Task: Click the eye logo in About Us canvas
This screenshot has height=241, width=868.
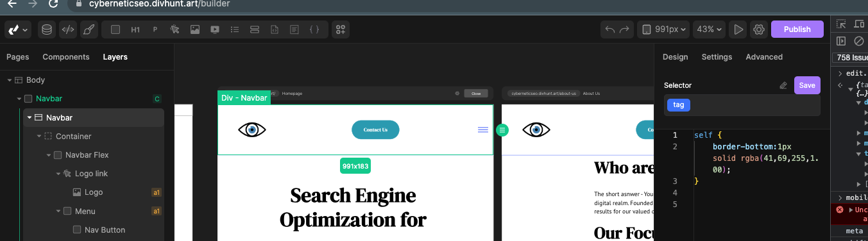Action: pos(536,129)
